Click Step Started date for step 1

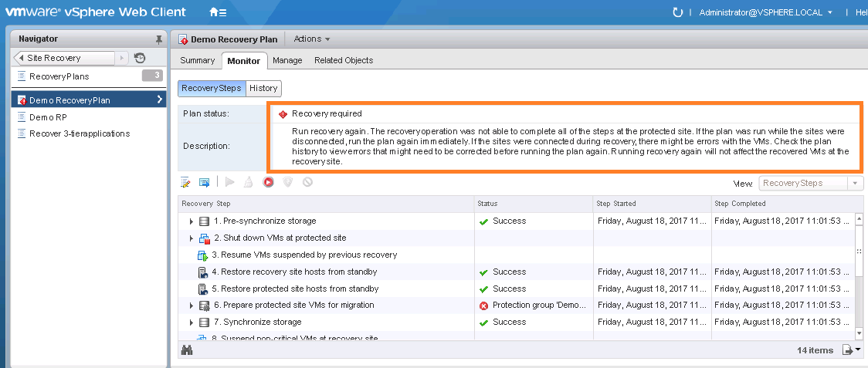point(652,221)
